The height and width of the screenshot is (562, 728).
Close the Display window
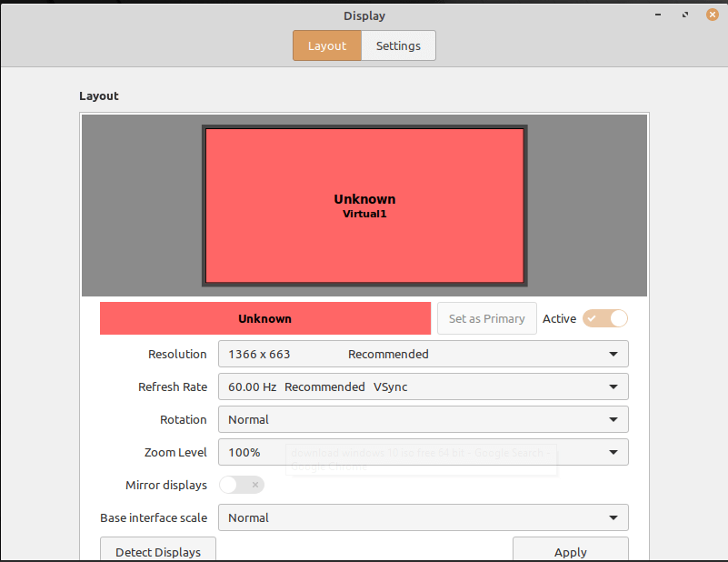pos(713,15)
